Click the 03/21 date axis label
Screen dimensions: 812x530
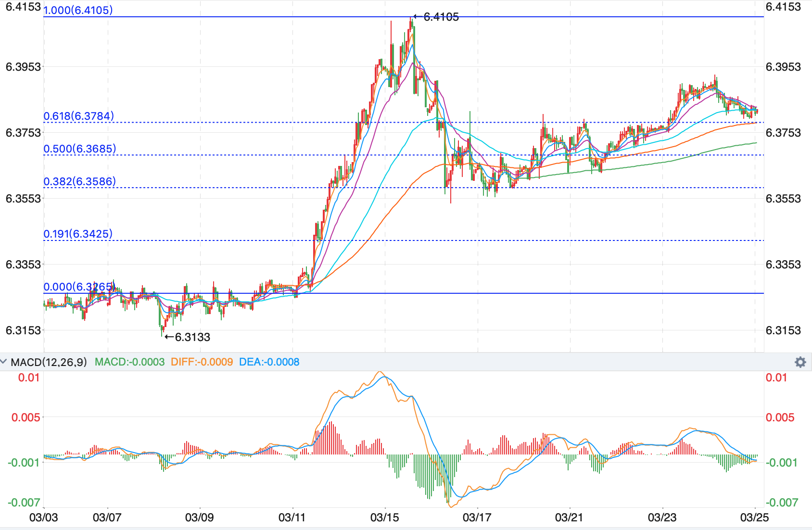coord(569,517)
